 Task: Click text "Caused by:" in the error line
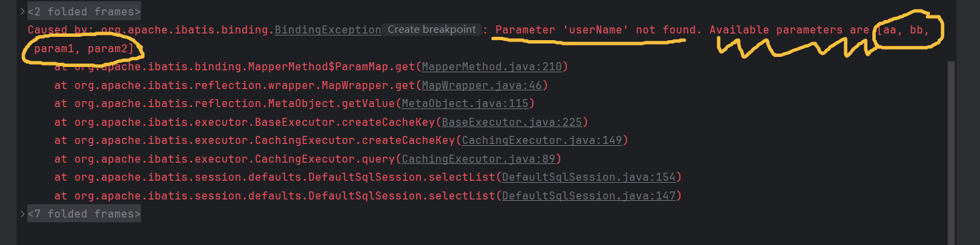(x=61, y=30)
